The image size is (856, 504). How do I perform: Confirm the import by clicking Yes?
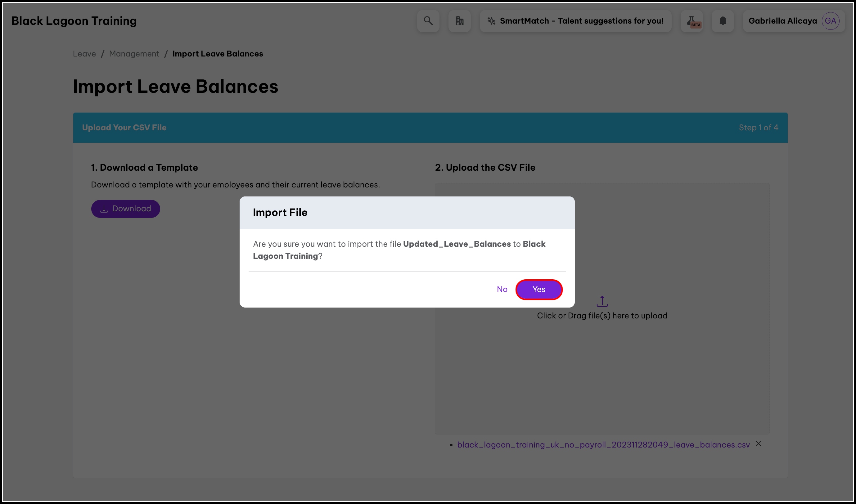539,289
